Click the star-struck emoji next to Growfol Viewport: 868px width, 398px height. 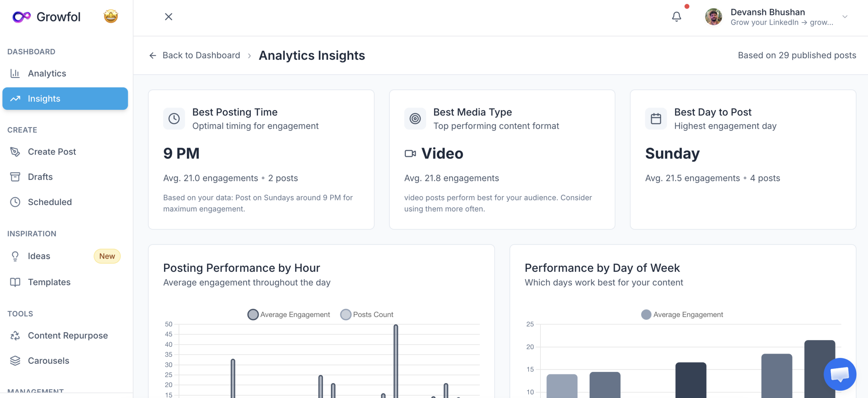point(111,16)
